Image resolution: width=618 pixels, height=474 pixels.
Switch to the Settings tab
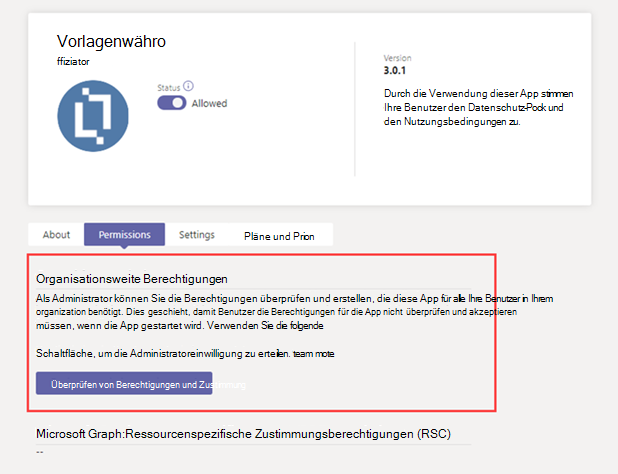point(197,234)
